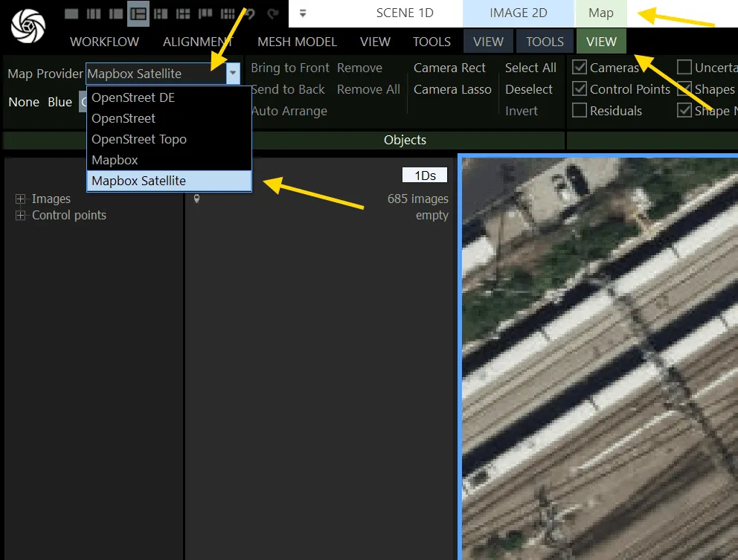Choose the six-pane grid layout icon
Image resolution: width=738 pixels, height=560 pixels.
point(183,13)
